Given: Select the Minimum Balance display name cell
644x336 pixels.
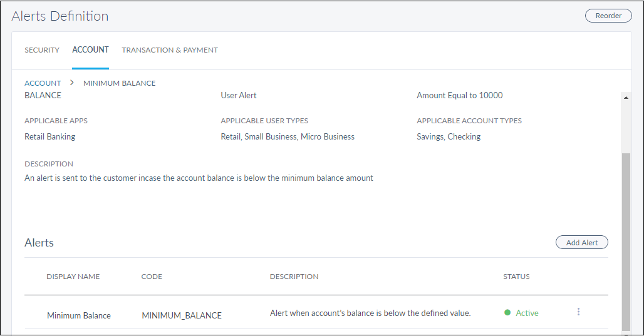Looking at the screenshot, I should pos(79,315).
